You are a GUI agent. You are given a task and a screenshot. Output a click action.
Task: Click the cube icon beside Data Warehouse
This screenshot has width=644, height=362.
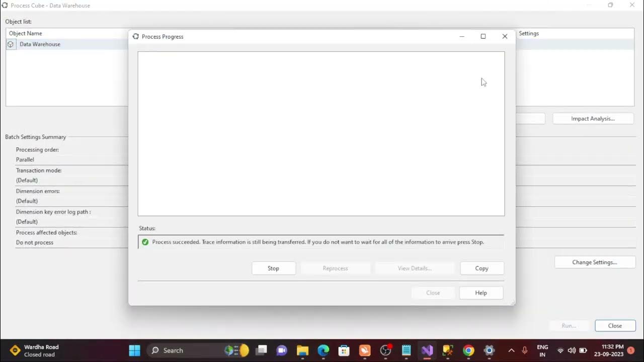(11, 44)
